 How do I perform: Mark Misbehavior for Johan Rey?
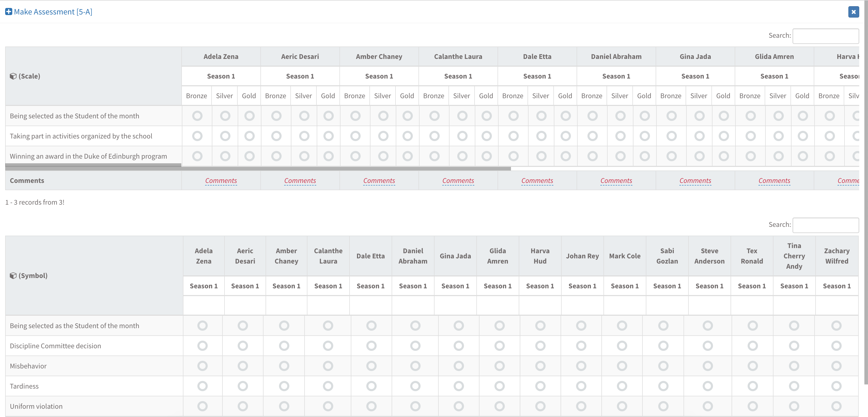(581, 366)
